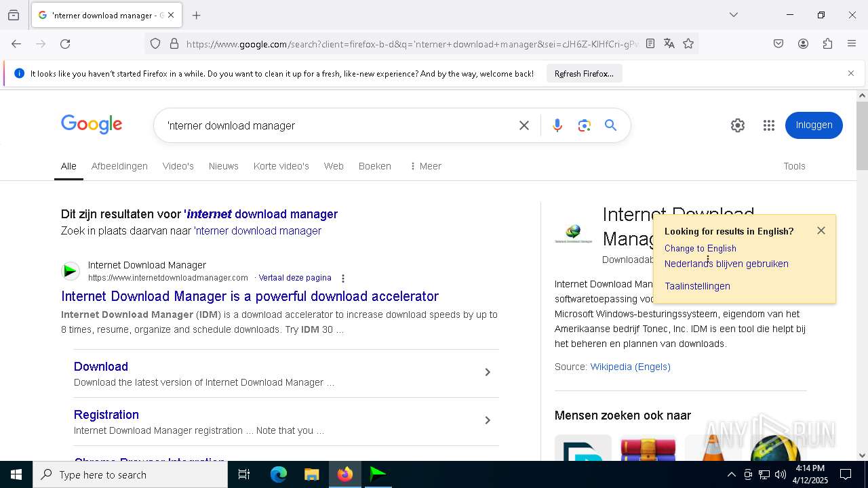Screen dimensions: 868x488
Task: Search instead for 'nterner download manager
Action: coord(258,231)
